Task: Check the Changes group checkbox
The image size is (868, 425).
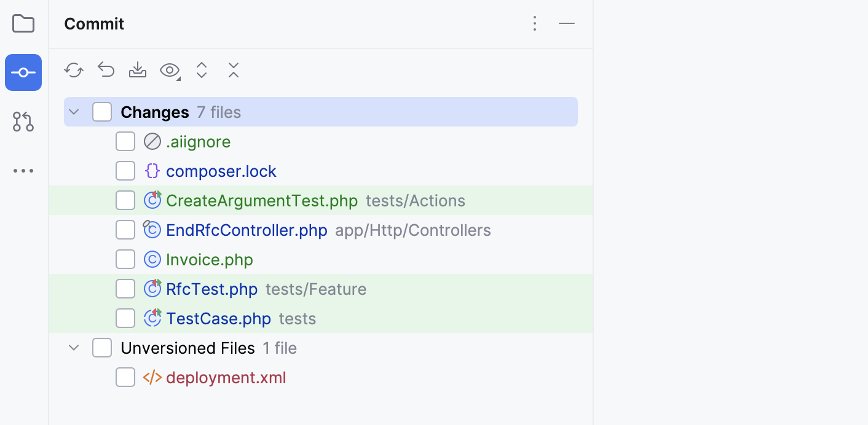Action: (102, 112)
